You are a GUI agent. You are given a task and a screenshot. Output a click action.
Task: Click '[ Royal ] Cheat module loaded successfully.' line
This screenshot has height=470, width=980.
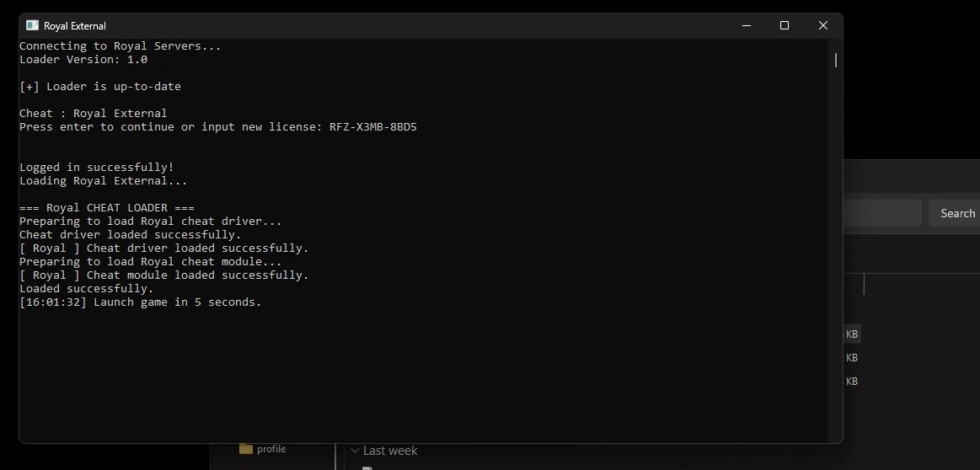pyautogui.click(x=163, y=275)
